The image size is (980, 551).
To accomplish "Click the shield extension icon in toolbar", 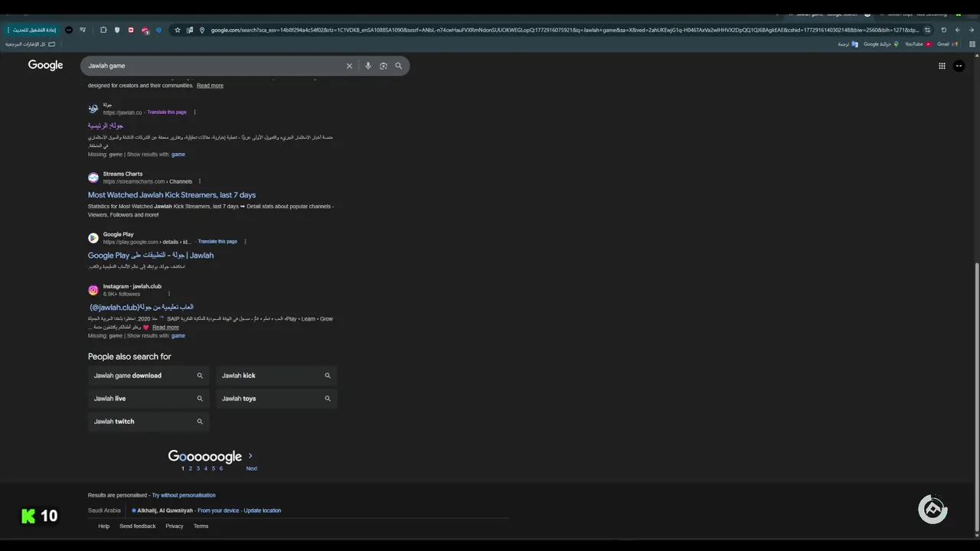I will coord(117,30).
